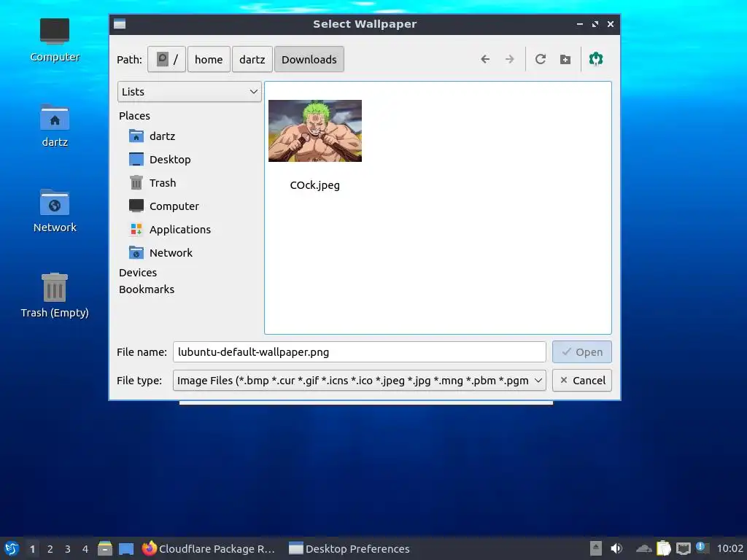The width and height of the screenshot is (747, 560).
Task: Click the Places section header
Action: click(134, 116)
